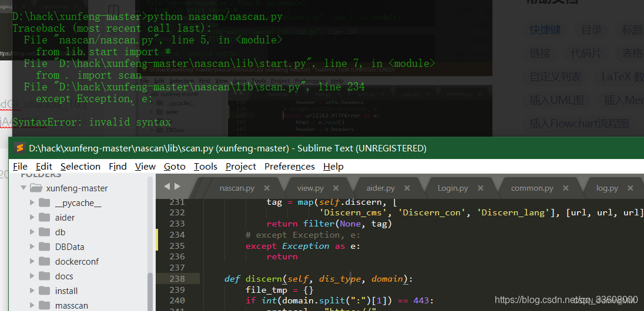This screenshot has height=311, width=644.
Task: Click the previous tab arrow
Action: pos(167,187)
